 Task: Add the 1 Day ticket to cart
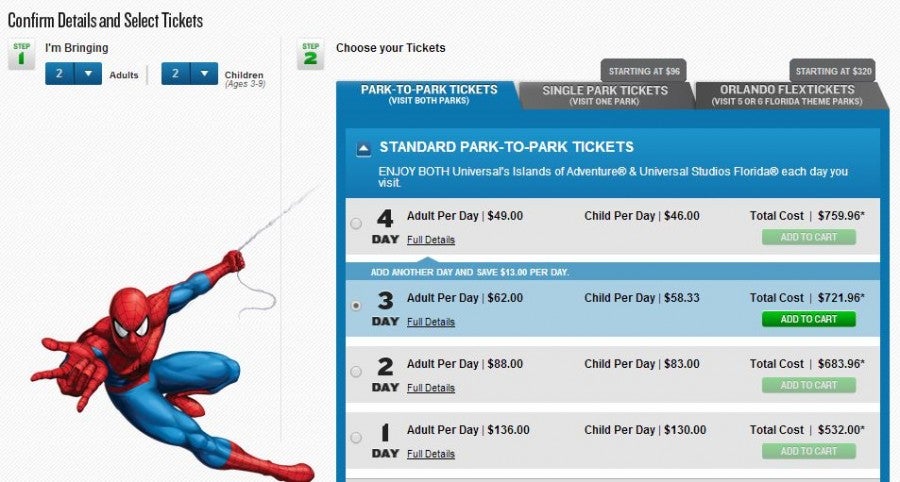pyautogui.click(x=808, y=452)
